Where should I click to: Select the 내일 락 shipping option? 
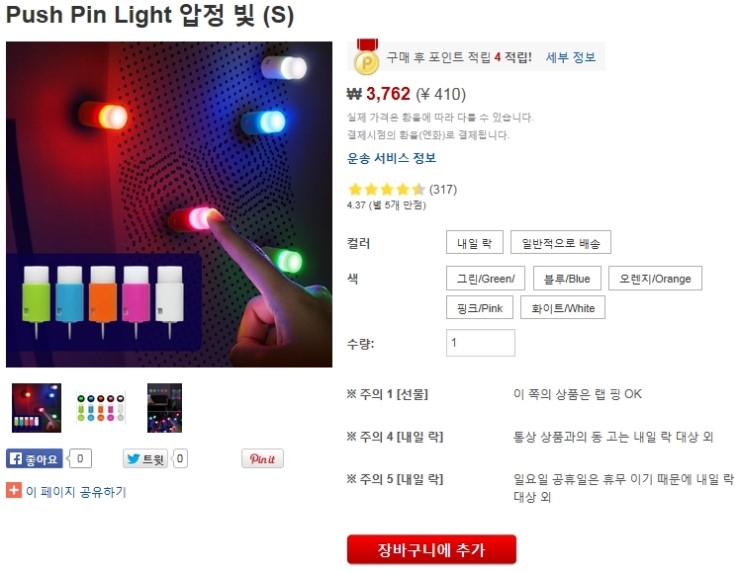[474, 243]
